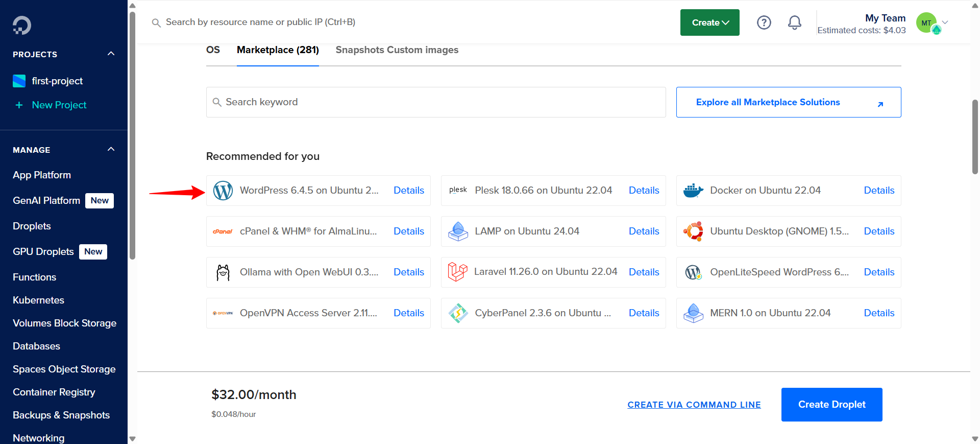Click the external link arrow icon
The height and width of the screenshot is (444, 980).
tap(880, 104)
